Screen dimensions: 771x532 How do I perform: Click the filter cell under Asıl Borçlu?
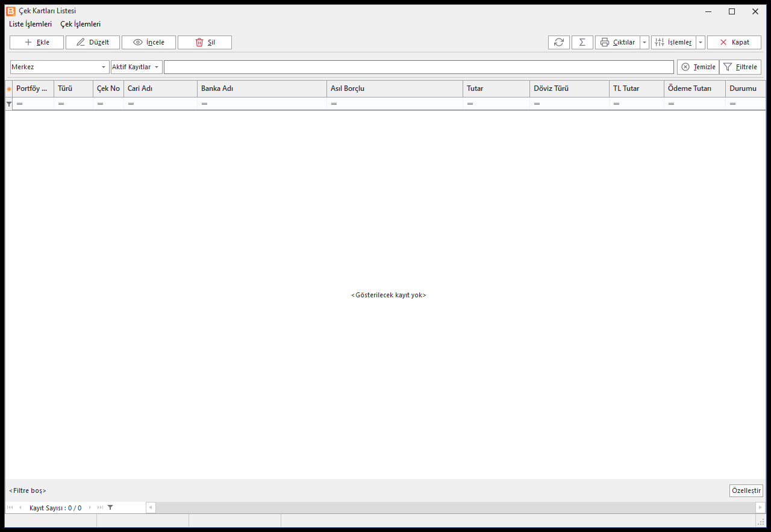click(x=395, y=104)
